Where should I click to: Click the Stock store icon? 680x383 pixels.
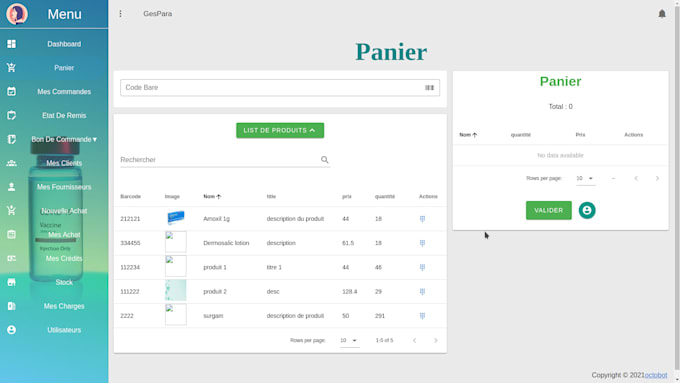[12, 282]
